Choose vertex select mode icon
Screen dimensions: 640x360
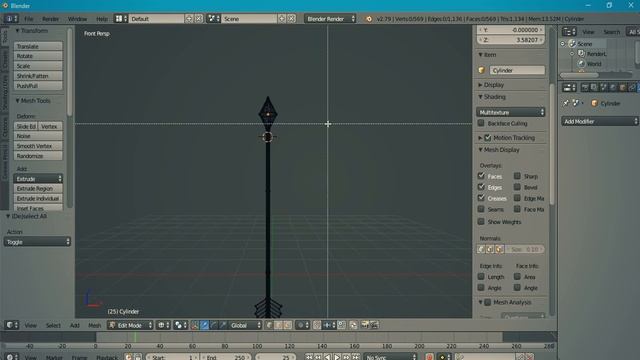click(x=269, y=325)
